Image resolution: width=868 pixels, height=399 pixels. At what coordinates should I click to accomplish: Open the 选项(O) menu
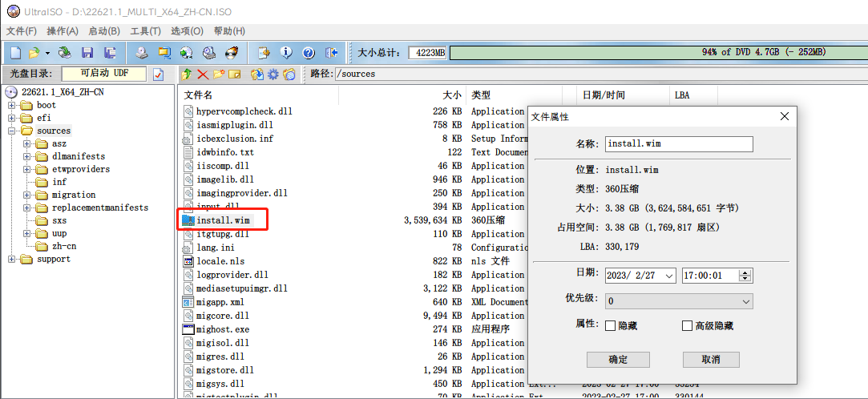pyautogui.click(x=187, y=31)
